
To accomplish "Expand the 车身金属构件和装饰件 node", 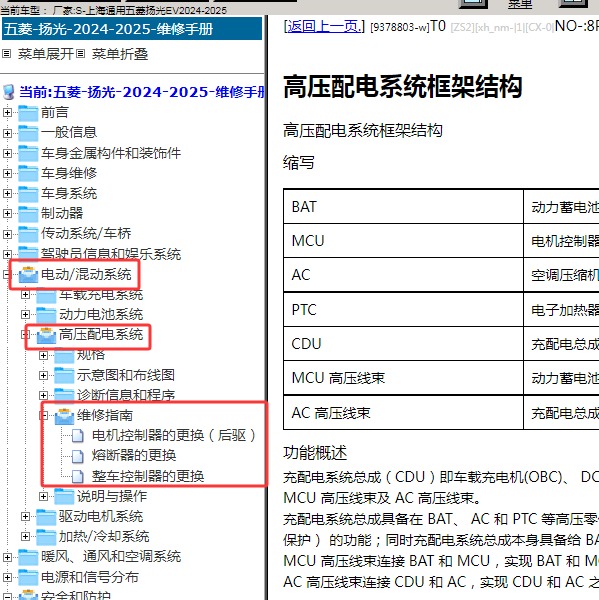I will (7, 153).
